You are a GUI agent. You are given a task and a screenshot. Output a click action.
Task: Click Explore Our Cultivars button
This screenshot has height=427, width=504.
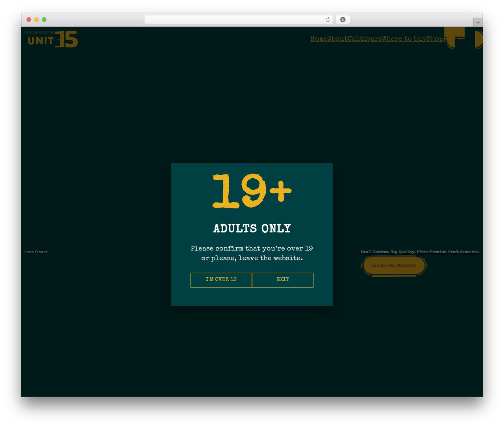(x=394, y=265)
